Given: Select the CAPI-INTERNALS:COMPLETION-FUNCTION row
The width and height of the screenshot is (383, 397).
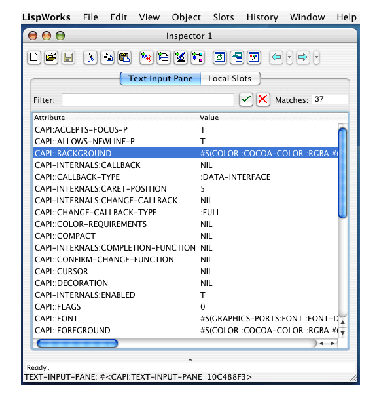Looking at the screenshot, I should [x=185, y=248].
